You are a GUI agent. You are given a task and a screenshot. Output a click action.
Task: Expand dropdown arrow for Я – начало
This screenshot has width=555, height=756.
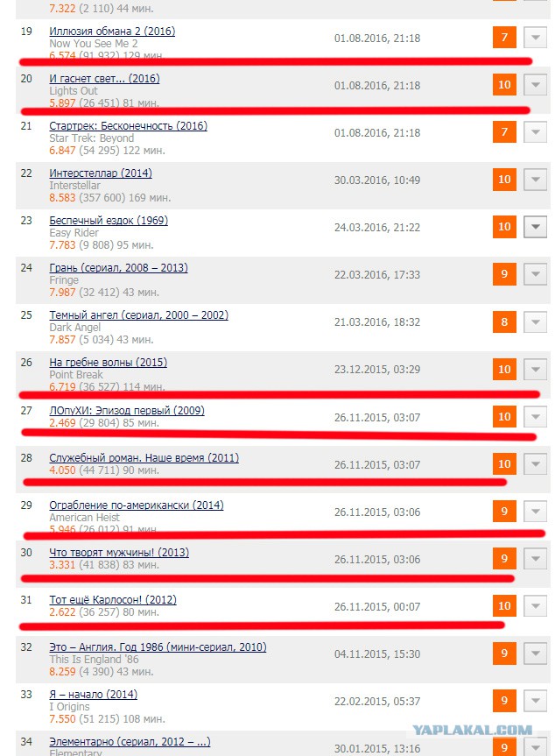[x=535, y=700]
